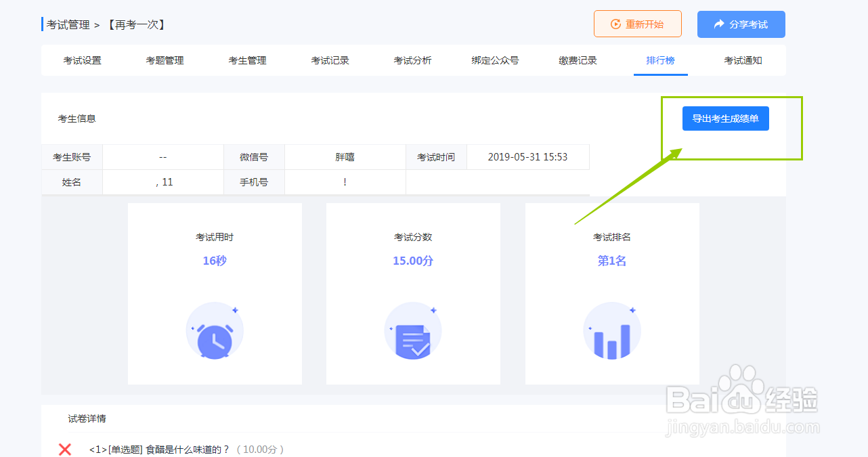Image resolution: width=868 pixels, height=457 pixels.
Task: Click the share arrow icon in 分享考试
Action: 719,23
